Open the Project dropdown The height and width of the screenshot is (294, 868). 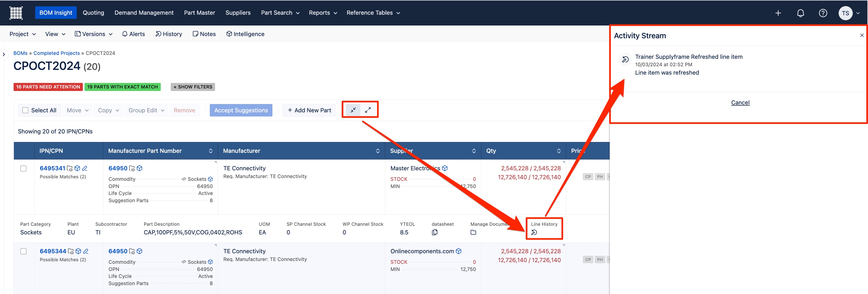[x=22, y=34]
